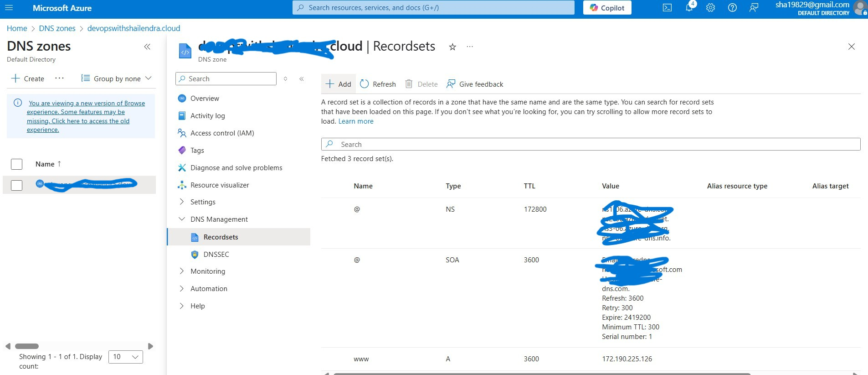Open the notifications bell

(x=689, y=8)
